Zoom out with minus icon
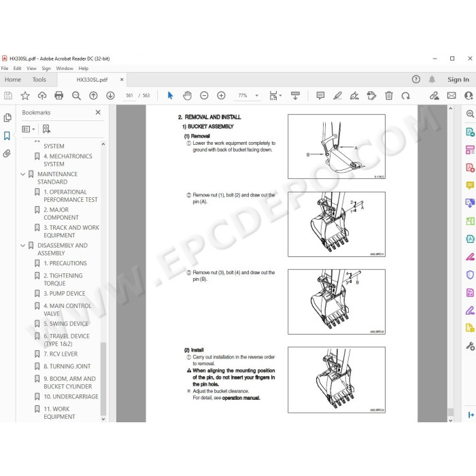Image resolution: width=476 pixels, height=476 pixels. 204,96
